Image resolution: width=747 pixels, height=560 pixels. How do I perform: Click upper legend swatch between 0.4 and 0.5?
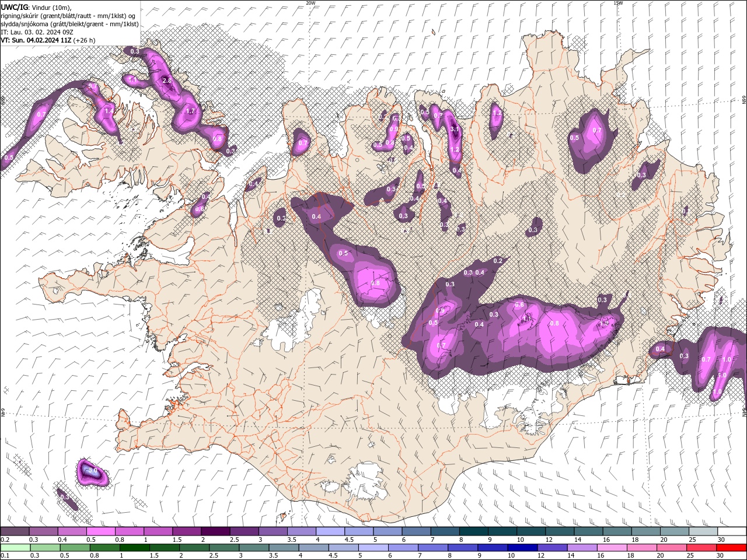tap(72, 531)
